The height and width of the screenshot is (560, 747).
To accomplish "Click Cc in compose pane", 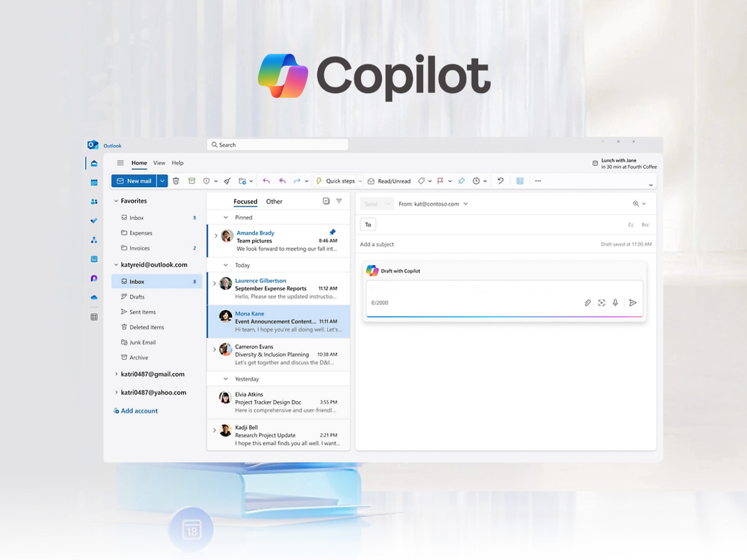I will pos(631,225).
